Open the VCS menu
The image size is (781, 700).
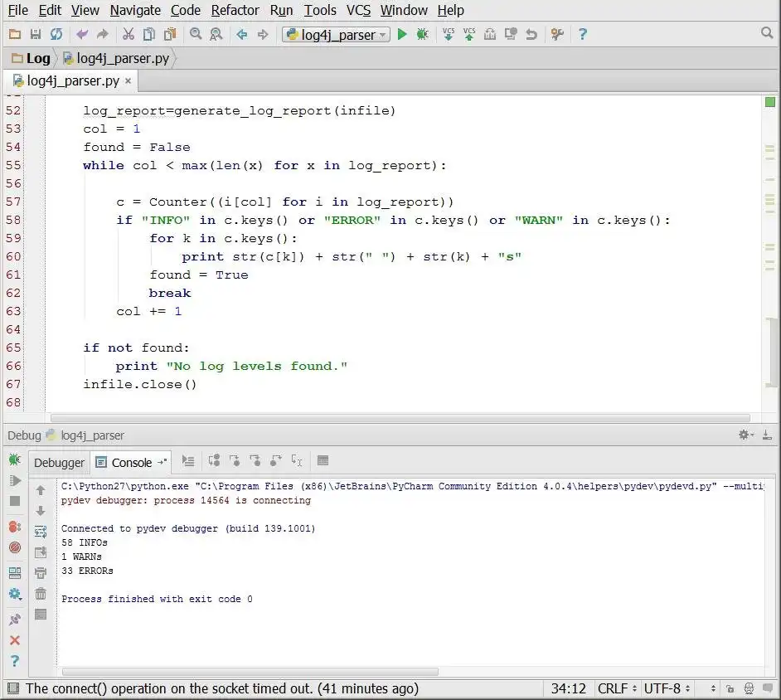[358, 11]
